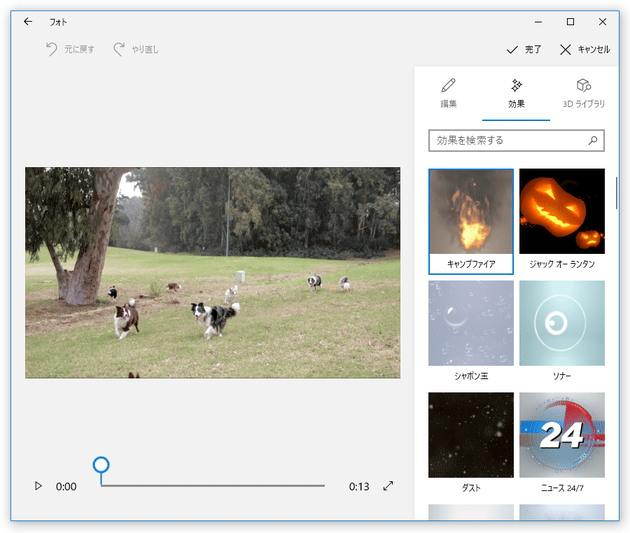Click the 元に戻す undo button

point(70,49)
